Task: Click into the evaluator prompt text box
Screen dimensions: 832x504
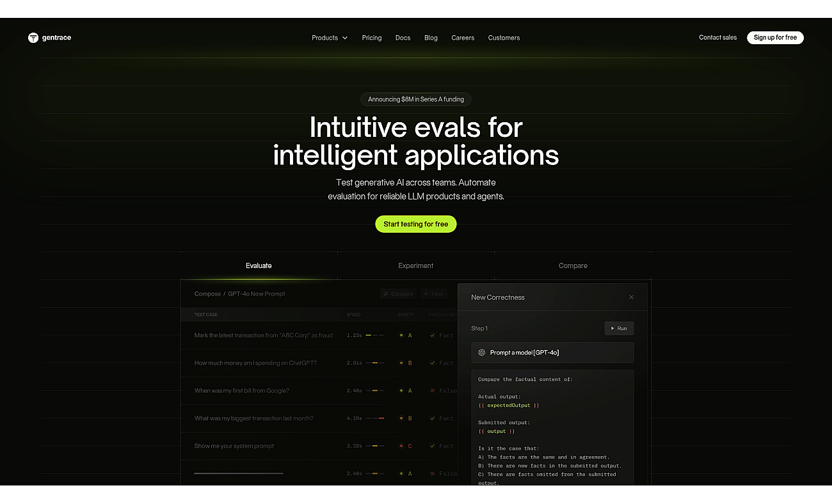Action: click(x=553, y=427)
